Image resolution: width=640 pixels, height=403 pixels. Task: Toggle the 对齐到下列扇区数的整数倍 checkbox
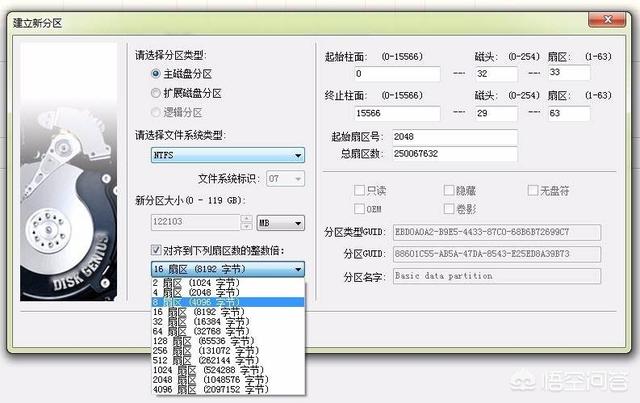[156, 250]
